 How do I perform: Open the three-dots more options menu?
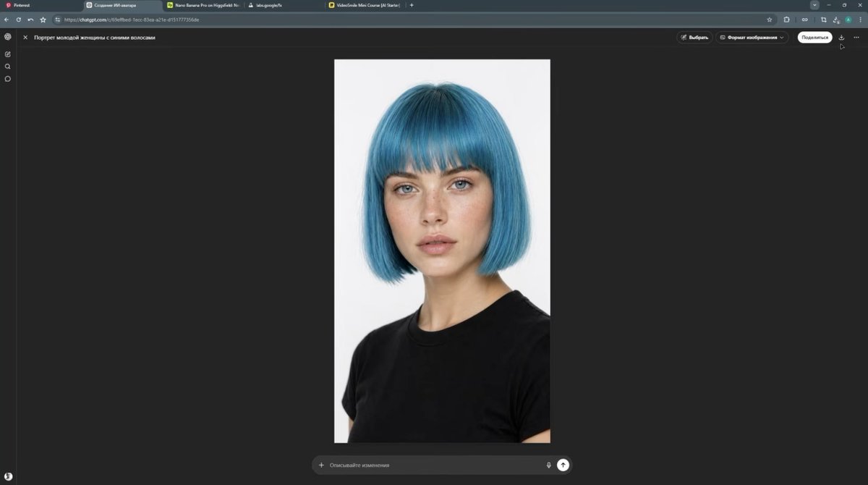856,37
